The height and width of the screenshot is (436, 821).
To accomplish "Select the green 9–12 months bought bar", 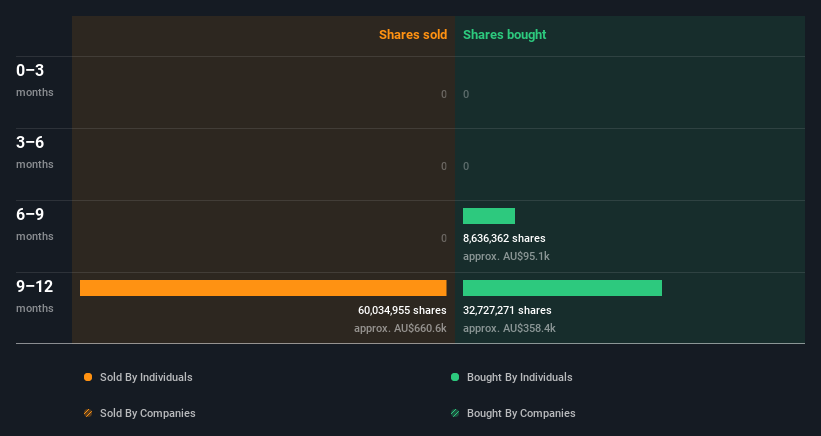I will 562,288.
